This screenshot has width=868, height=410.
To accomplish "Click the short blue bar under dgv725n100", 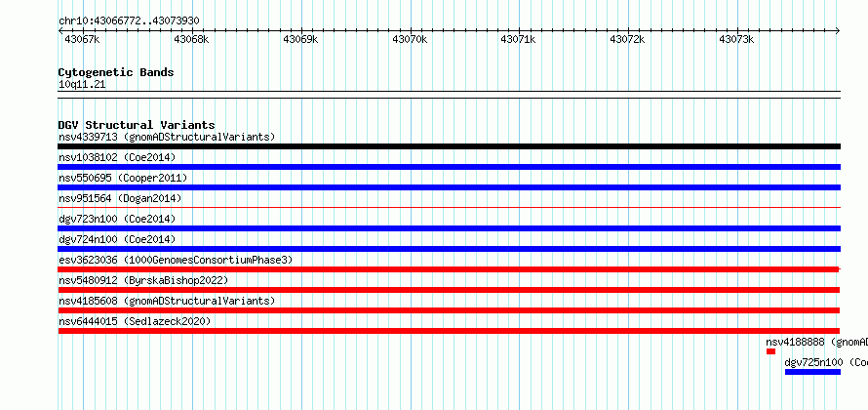I will tap(812, 372).
